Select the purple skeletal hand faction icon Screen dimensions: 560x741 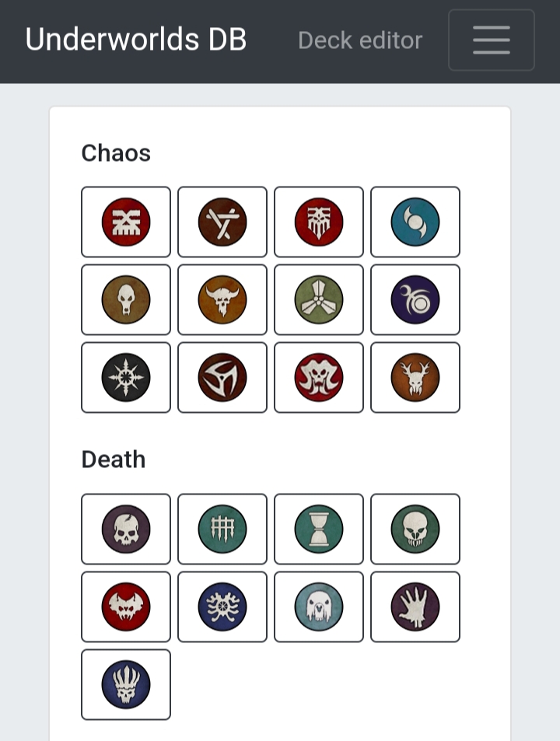pyautogui.click(x=415, y=606)
